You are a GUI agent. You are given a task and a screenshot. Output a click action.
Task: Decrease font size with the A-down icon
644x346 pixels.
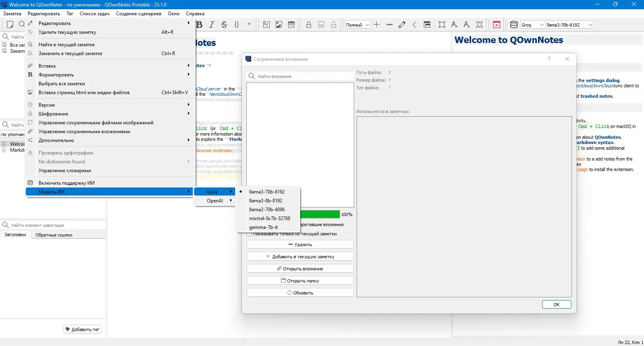pos(467,25)
